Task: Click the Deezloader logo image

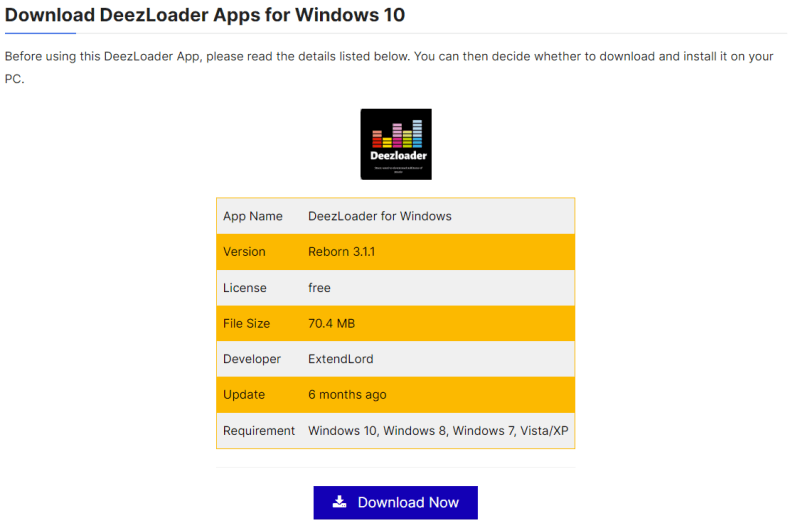Action: [x=396, y=144]
